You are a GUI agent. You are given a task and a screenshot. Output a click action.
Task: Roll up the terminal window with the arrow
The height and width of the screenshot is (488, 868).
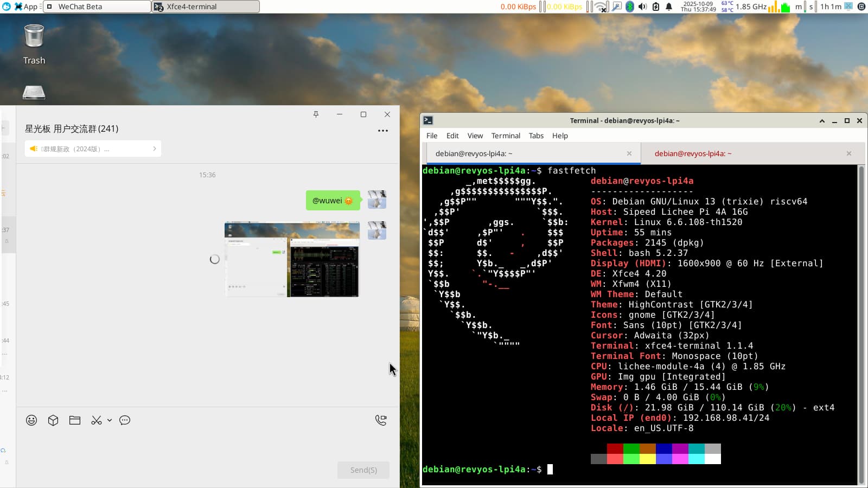(822, 121)
